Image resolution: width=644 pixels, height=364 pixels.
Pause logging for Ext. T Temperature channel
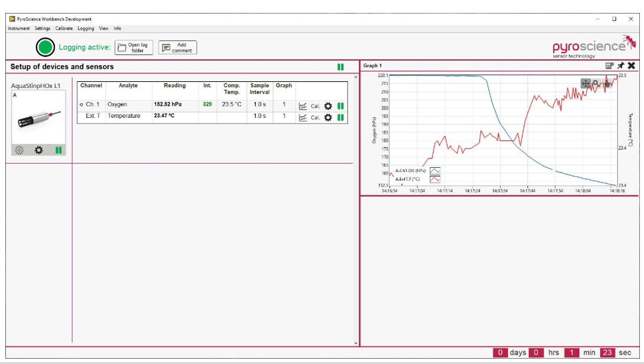tap(341, 117)
